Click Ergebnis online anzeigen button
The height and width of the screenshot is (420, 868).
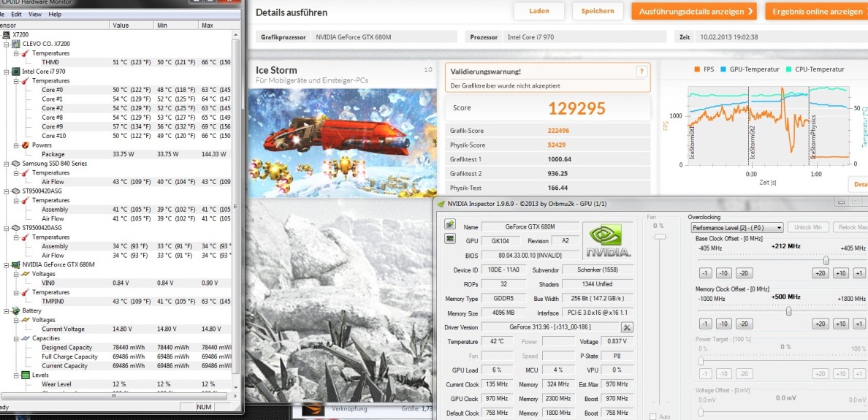(817, 11)
